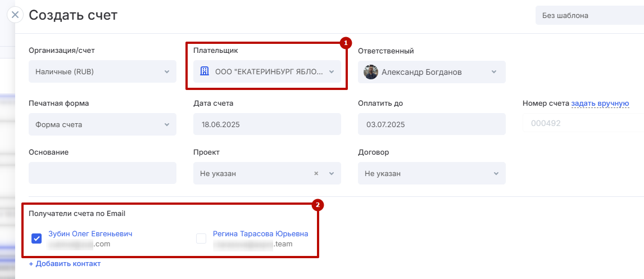Screen dimensions: 644x279
Task: Open contact Зубин Олег Евгеньевич
Action: click(90, 233)
